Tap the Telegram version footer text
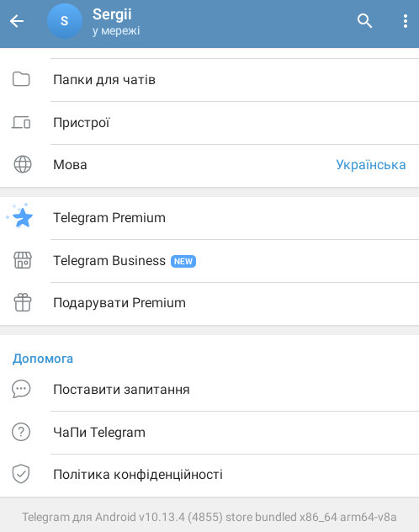The image size is (419, 532). 209,517
